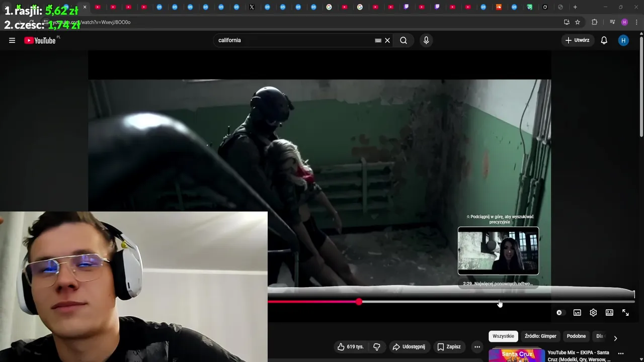Screen dimensions: 644x362
Task: Switch to the first Google browser tab
Action: tap(329, 7)
